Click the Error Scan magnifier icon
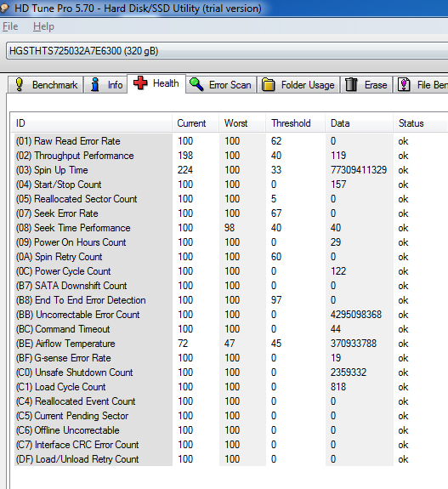This screenshot has height=489, width=448. click(x=196, y=84)
